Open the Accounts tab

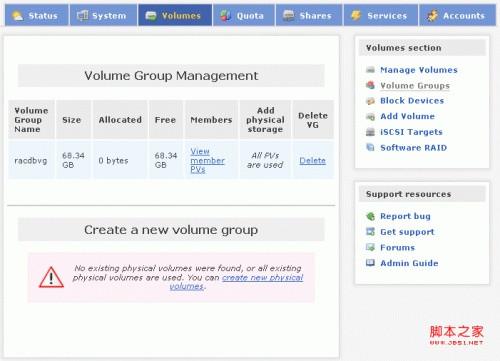(x=457, y=15)
